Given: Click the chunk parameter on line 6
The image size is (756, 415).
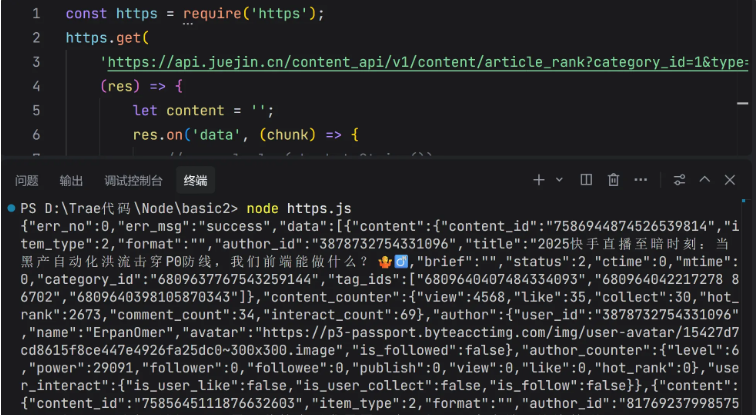Looking at the screenshot, I should (287, 134).
